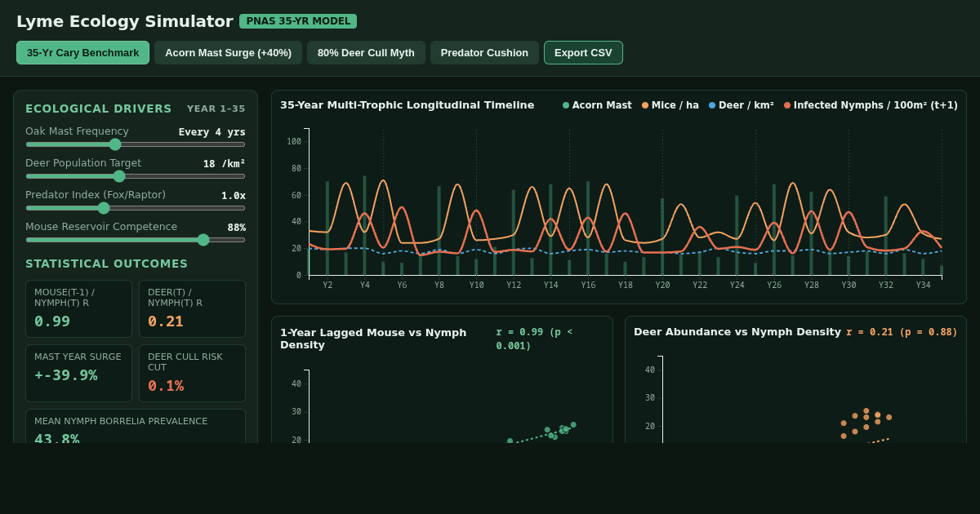Image resolution: width=980 pixels, height=514 pixels.
Task: Click the Acorn Mast legend dot
Action: (x=566, y=105)
